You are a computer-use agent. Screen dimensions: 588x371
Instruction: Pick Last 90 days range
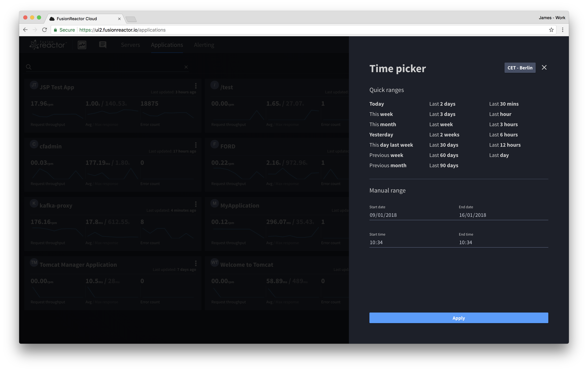444,165
